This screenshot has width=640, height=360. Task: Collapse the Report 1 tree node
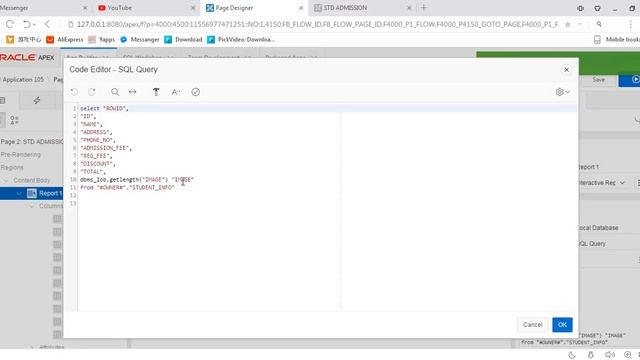[19, 193]
